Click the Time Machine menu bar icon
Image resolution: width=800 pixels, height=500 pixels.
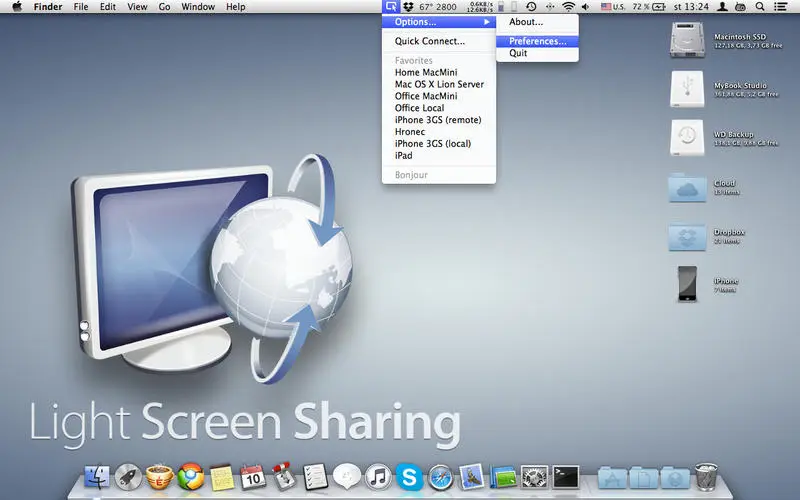click(x=531, y=7)
